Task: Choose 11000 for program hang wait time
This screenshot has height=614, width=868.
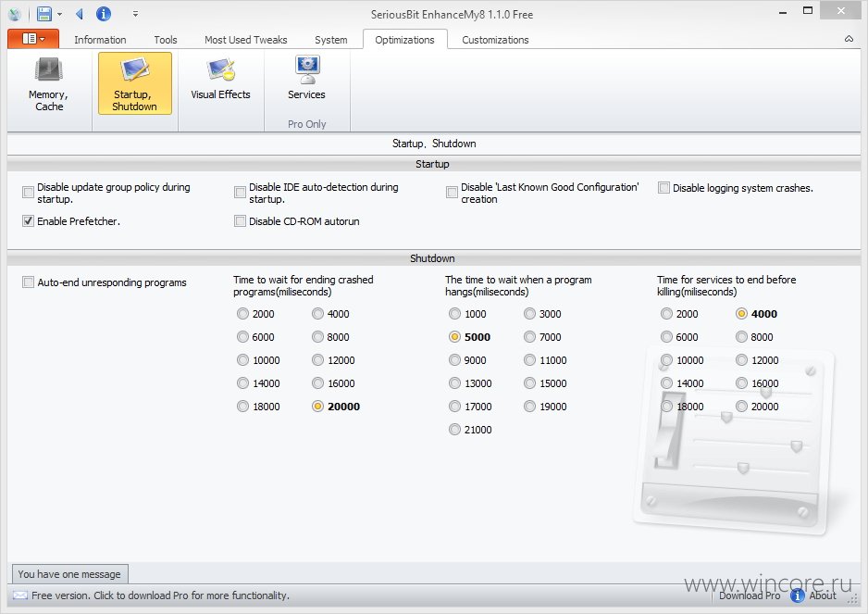Action: tap(529, 360)
